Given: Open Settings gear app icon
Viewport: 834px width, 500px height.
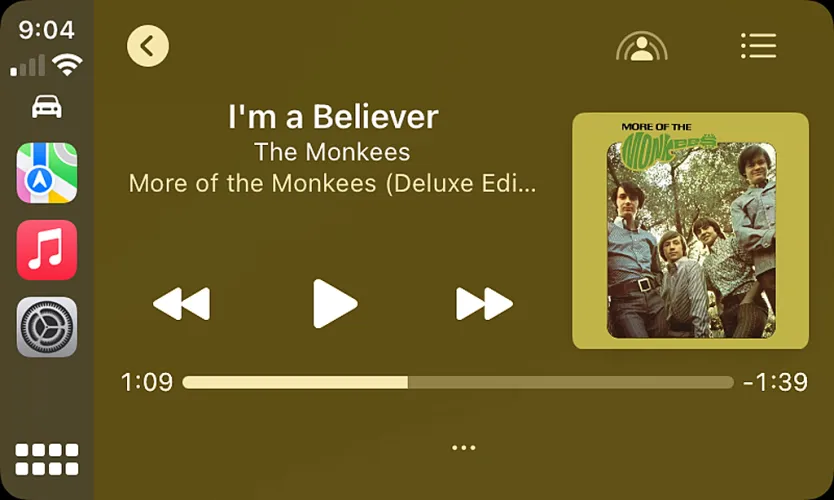Looking at the screenshot, I should tap(47, 327).
